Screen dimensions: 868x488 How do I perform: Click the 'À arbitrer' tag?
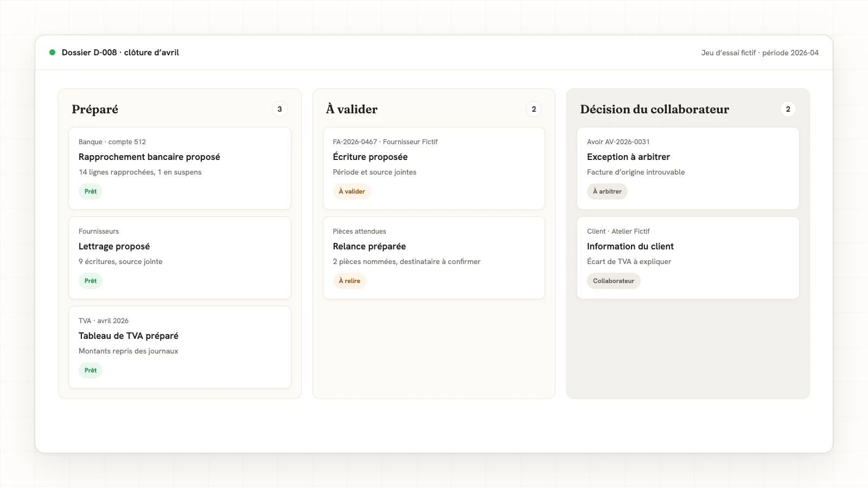click(607, 191)
